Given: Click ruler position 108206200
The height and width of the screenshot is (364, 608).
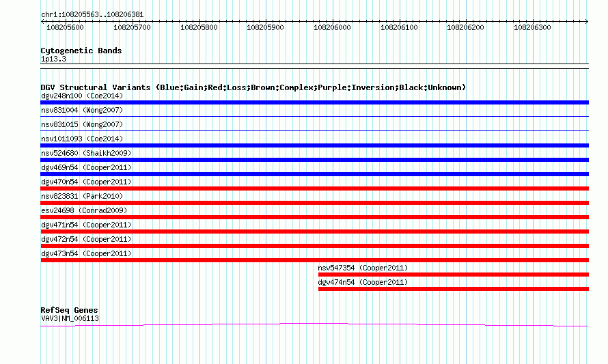Looking at the screenshot, I should click(465, 27).
